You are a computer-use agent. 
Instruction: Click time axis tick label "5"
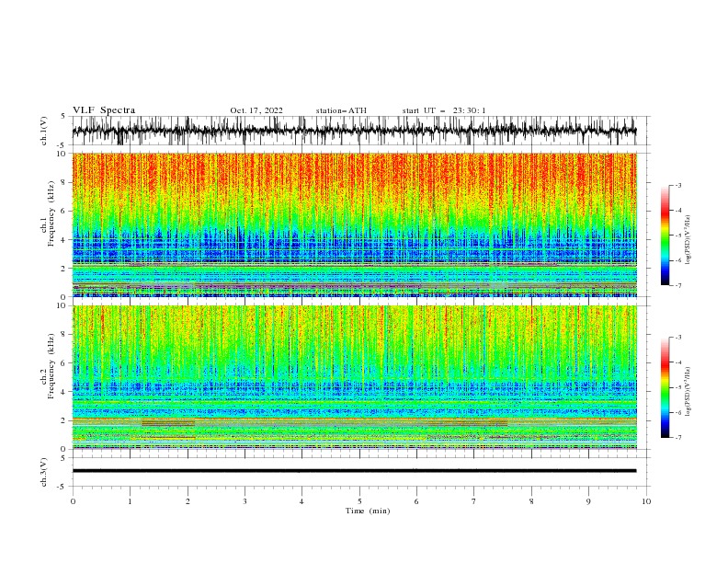click(x=359, y=501)
